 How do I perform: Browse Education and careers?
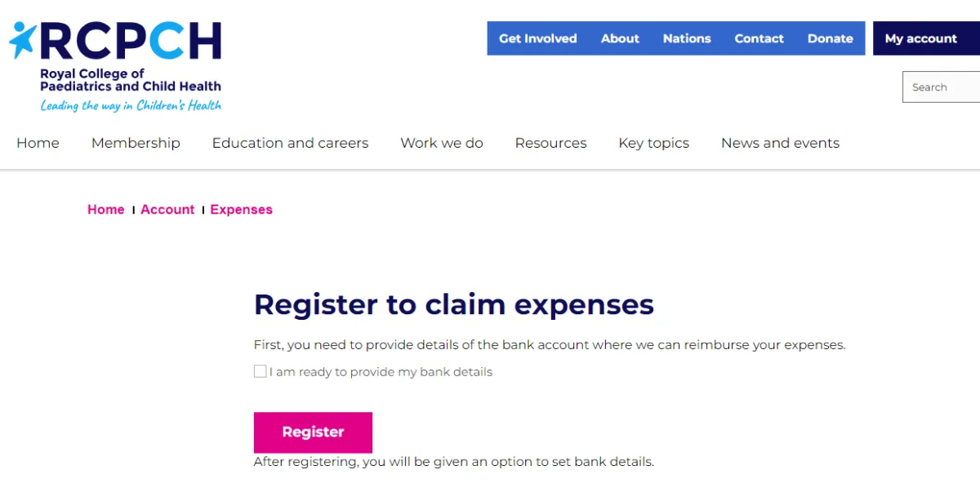point(290,143)
